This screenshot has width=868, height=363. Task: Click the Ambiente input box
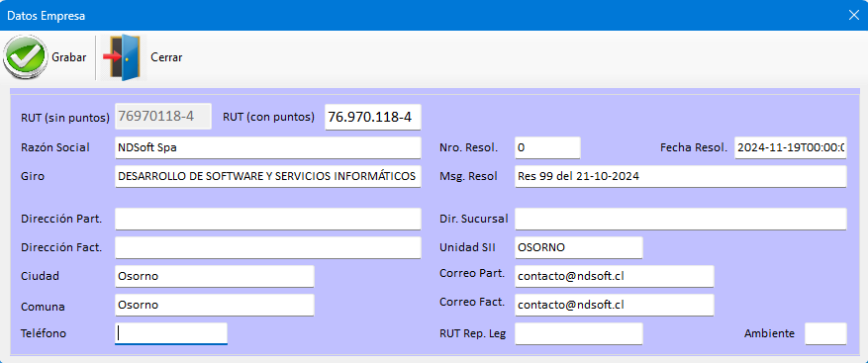point(825,333)
